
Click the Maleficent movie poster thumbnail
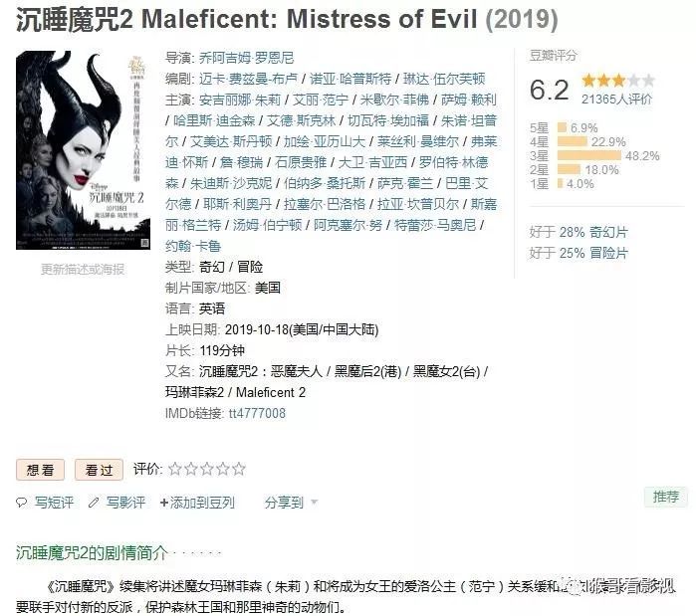point(83,150)
